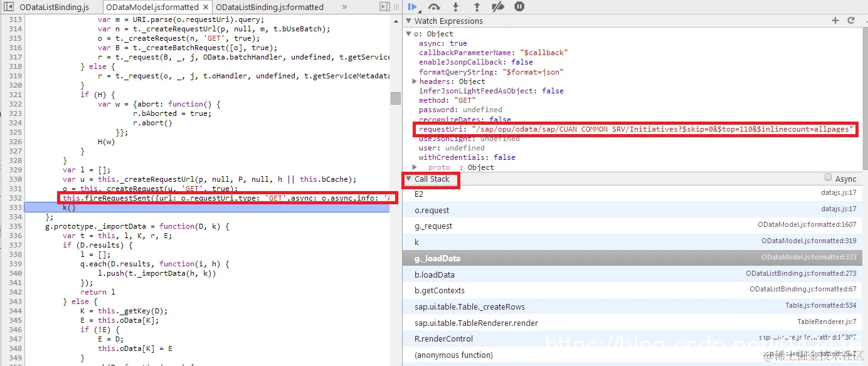Close the ODataModel.js:formatted tab
Image resolution: width=868 pixels, height=366 pixels.
[x=204, y=8]
